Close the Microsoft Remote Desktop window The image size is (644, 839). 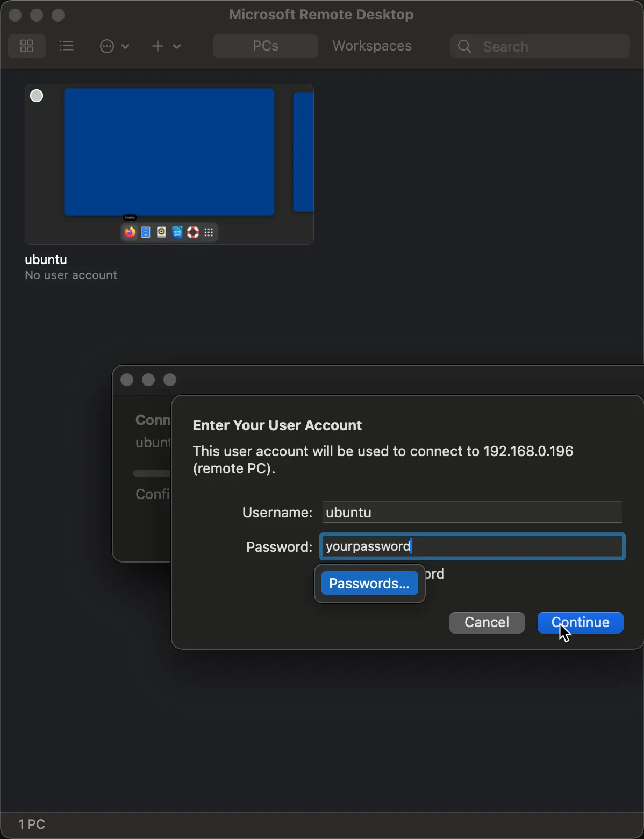point(15,15)
